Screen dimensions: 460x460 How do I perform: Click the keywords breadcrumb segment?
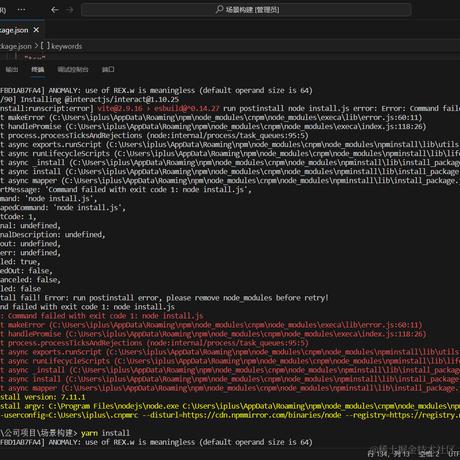(x=66, y=46)
